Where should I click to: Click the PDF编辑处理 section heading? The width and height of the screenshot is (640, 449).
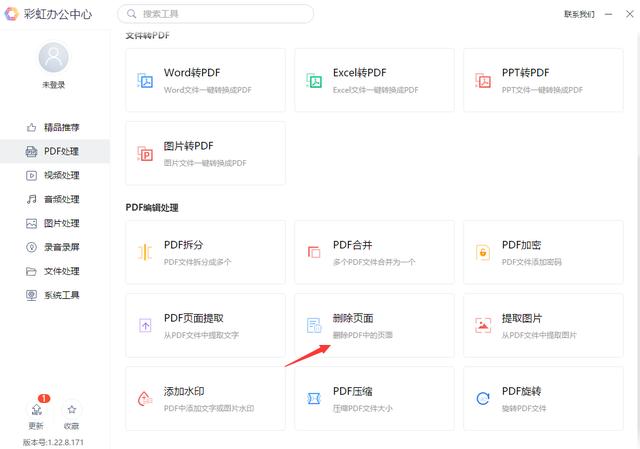coord(152,207)
